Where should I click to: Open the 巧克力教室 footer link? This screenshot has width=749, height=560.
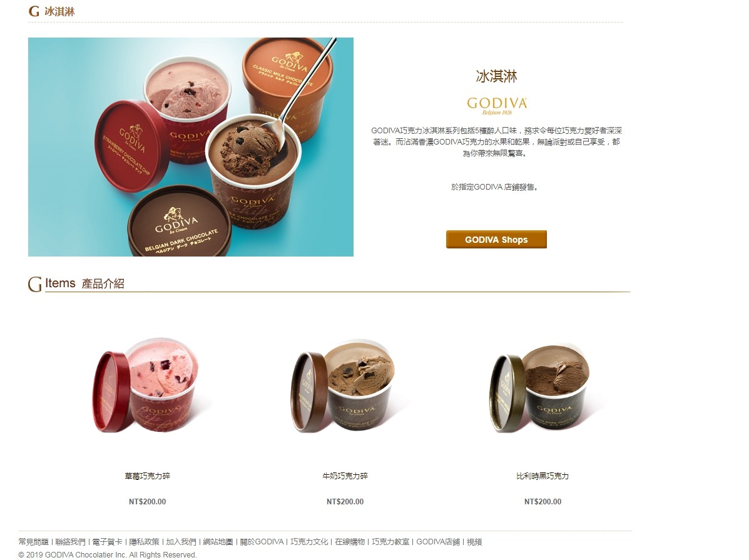point(390,542)
